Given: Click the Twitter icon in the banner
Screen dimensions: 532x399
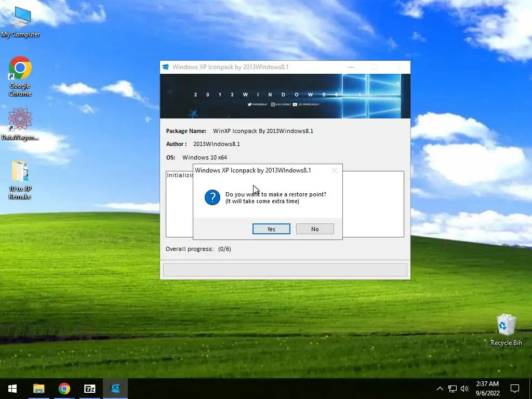Looking at the screenshot, I should click(249, 104).
